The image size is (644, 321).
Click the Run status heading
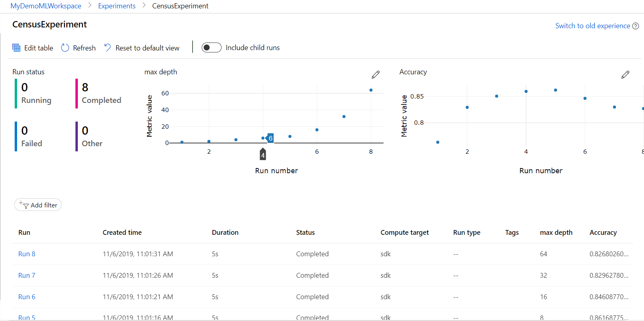click(28, 72)
